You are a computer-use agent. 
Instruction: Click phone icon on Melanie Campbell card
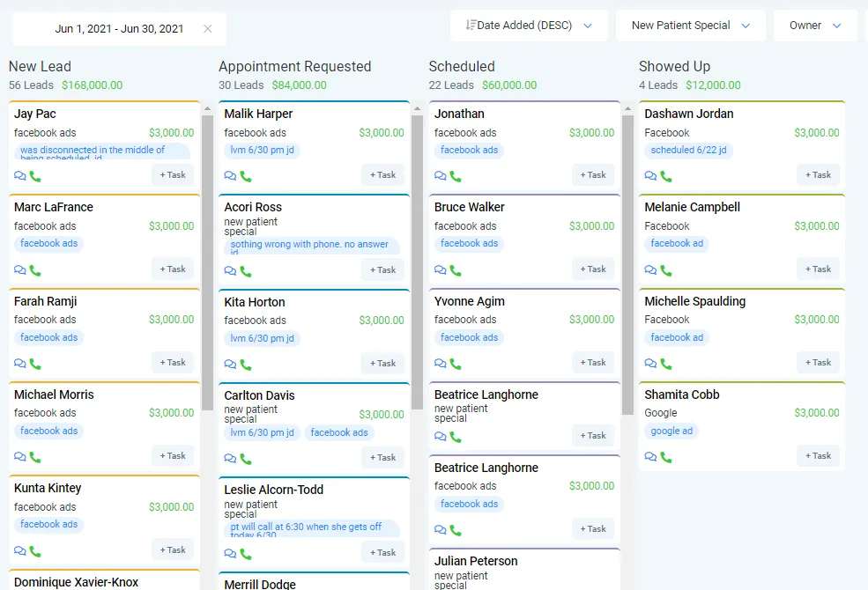(666, 270)
